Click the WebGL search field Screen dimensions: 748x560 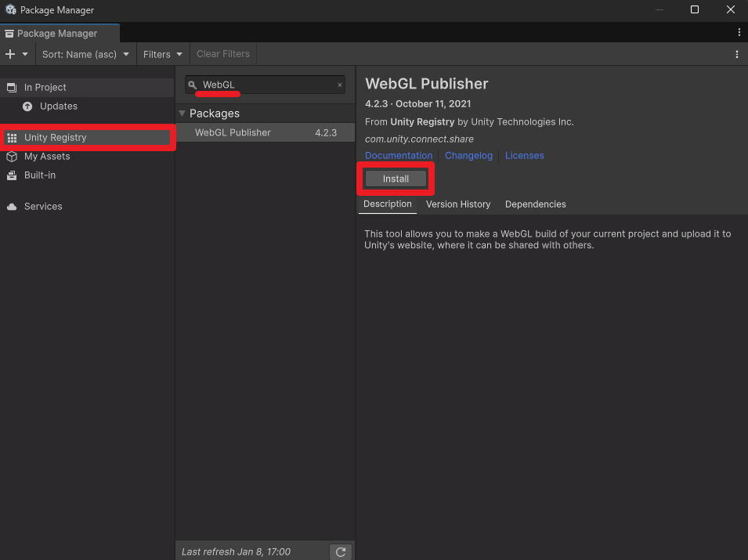point(265,85)
